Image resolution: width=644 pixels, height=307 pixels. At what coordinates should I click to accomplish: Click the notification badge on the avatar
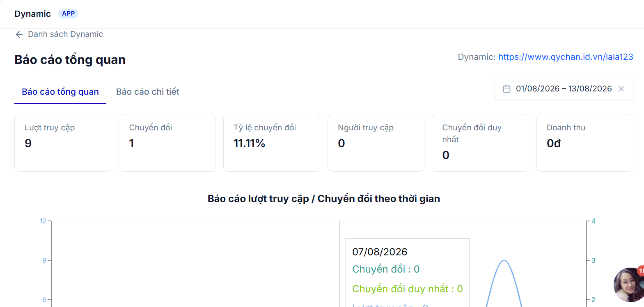(641, 271)
